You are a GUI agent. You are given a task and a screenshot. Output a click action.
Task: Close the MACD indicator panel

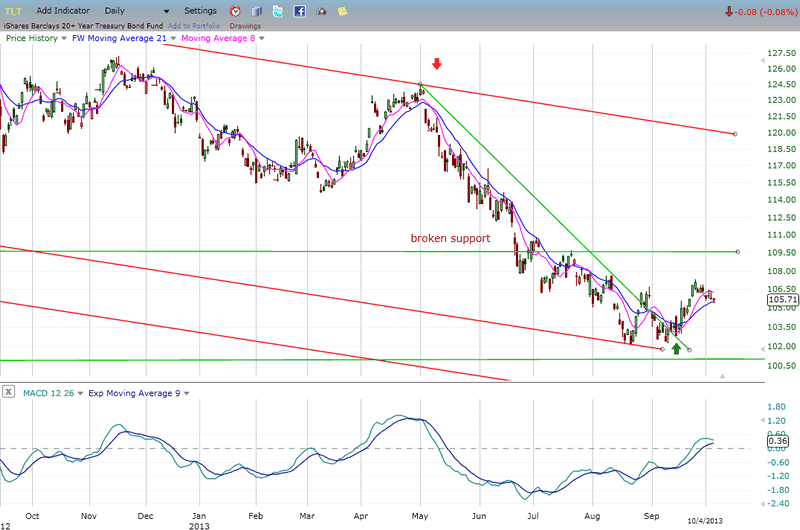(9, 393)
